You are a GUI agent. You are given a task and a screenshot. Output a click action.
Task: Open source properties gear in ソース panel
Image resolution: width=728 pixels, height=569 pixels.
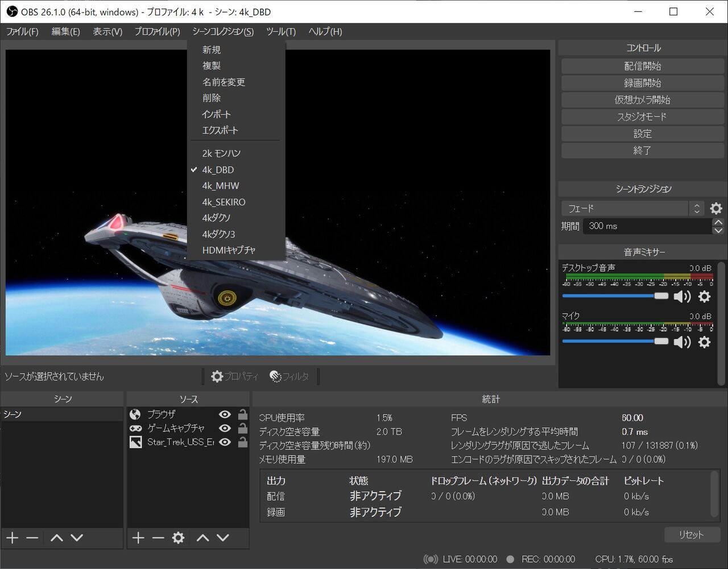point(179,538)
